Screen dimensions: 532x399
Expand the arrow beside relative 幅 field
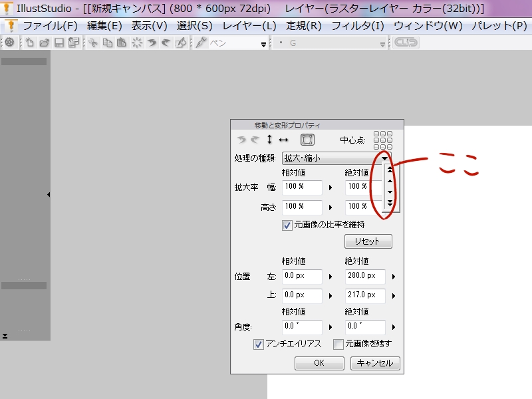coord(331,188)
